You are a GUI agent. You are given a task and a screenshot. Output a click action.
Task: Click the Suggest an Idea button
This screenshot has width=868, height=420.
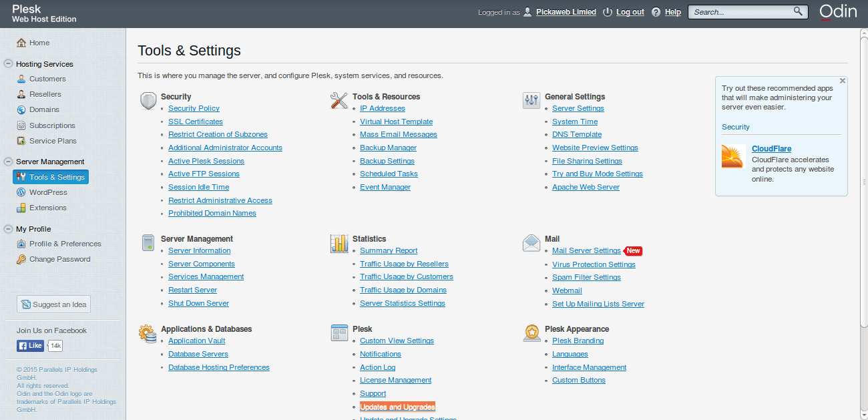point(53,304)
